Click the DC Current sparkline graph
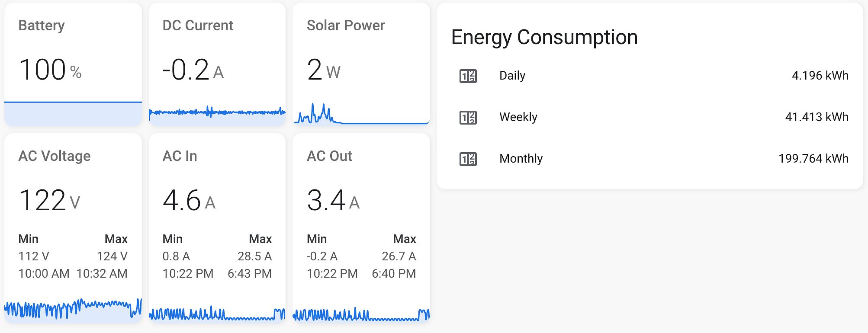Image resolution: width=868 pixels, height=333 pixels. click(217, 114)
